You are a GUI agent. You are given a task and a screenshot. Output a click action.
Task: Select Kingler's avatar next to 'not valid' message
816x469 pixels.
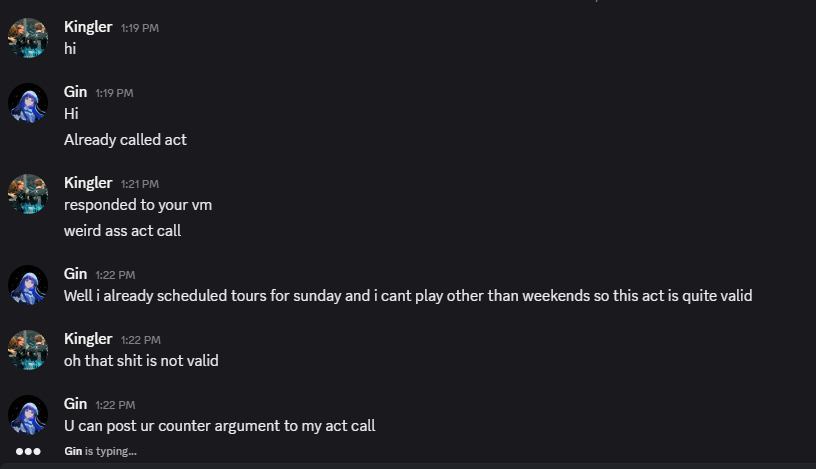pos(28,350)
